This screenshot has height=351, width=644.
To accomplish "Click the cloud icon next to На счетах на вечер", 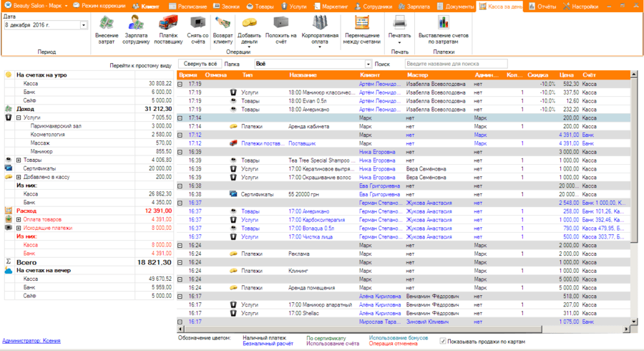I will coord(8,271).
